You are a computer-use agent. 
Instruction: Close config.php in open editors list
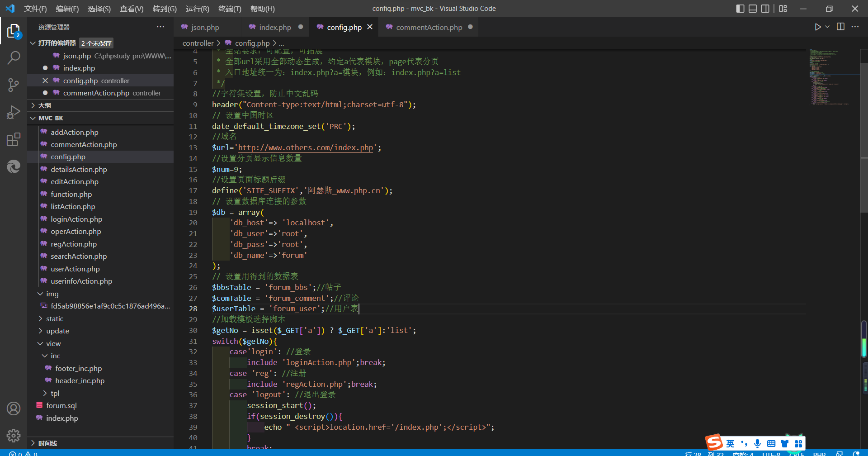(45, 81)
